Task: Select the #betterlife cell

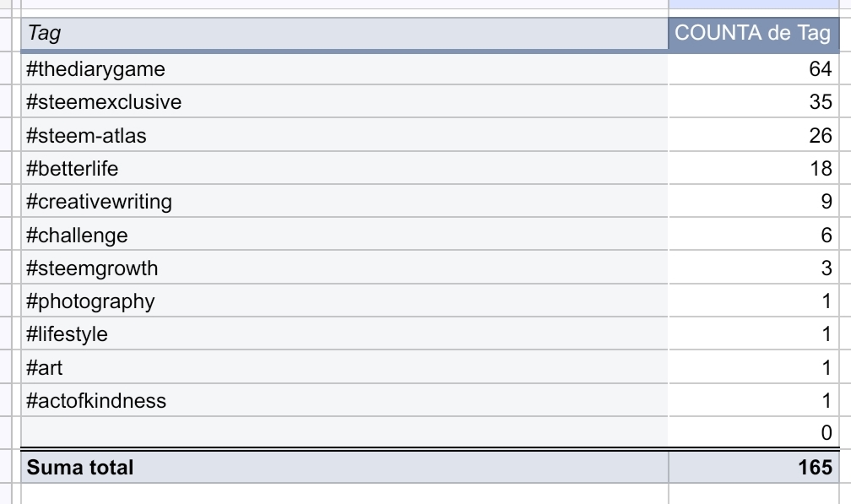Action: point(344,168)
